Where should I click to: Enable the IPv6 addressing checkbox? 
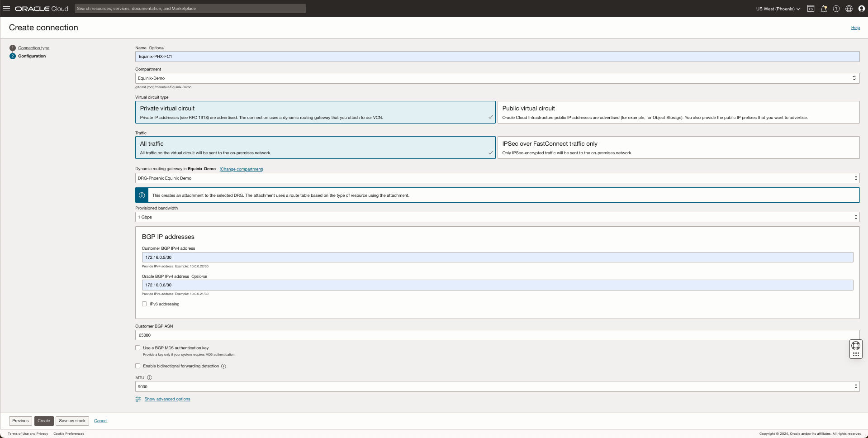(144, 304)
